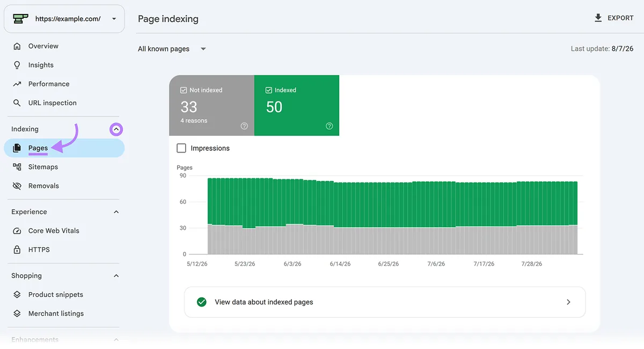Screen dimensions: 644x349
Task: Click the Merchant listings layers icon
Action: [17, 314]
